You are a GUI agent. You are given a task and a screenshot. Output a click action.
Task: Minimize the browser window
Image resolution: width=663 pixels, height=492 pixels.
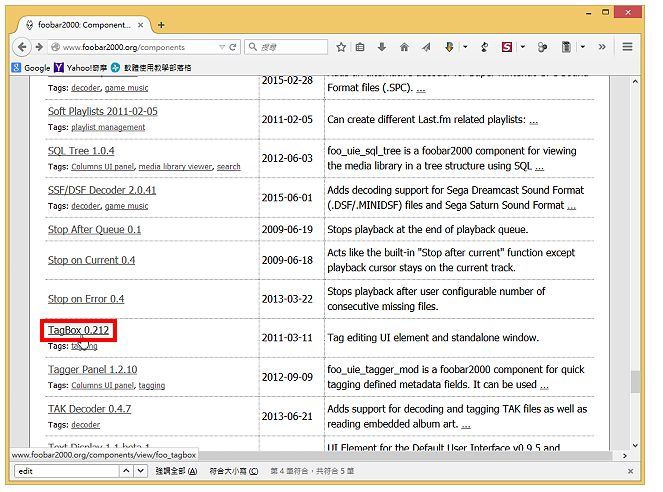[x=589, y=13]
